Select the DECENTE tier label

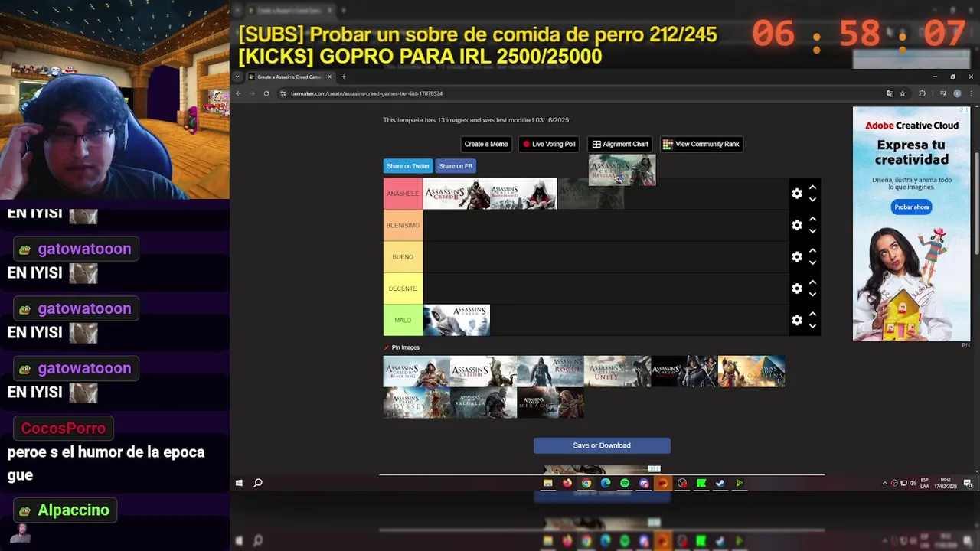click(403, 289)
